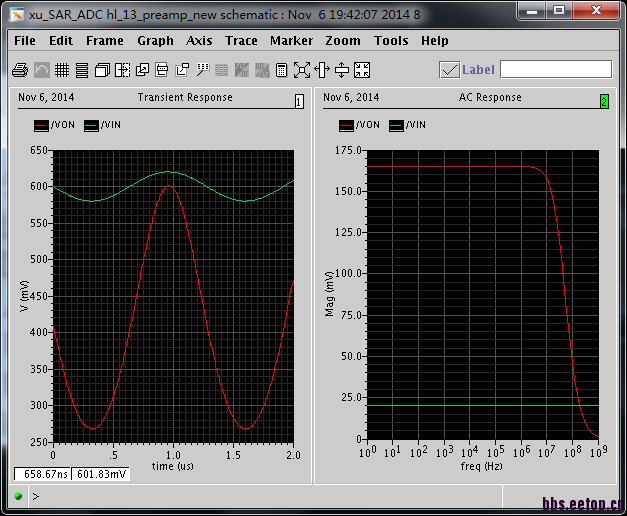Click the split current strip icon
Viewport: 627px width, 516px height.
[x=122, y=70]
